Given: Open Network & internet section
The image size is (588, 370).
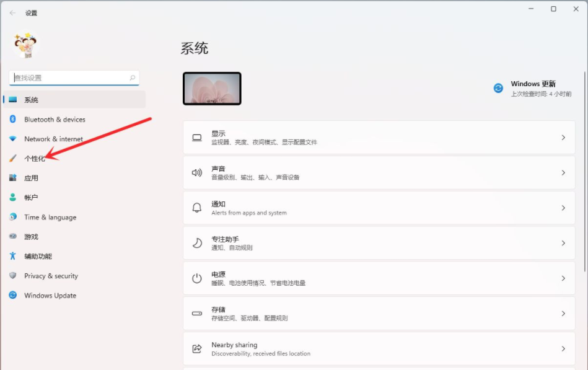Looking at the screenshot, I should pos(74,139).
